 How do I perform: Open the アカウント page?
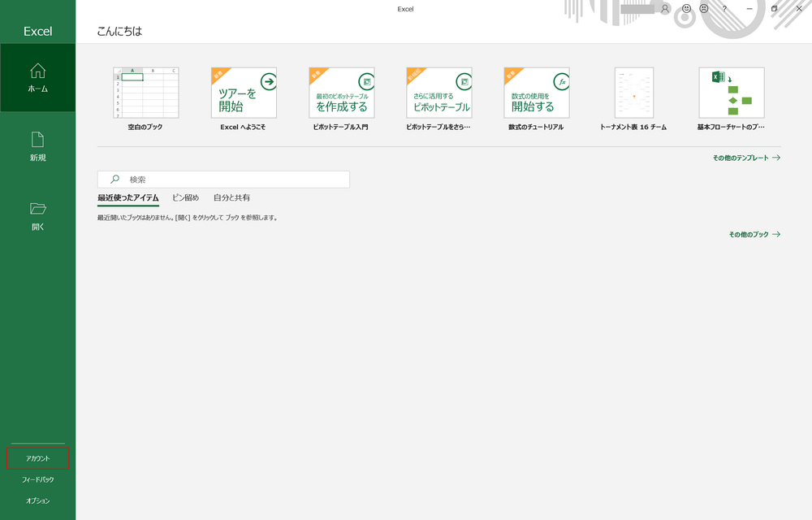[x=37, y=457]
